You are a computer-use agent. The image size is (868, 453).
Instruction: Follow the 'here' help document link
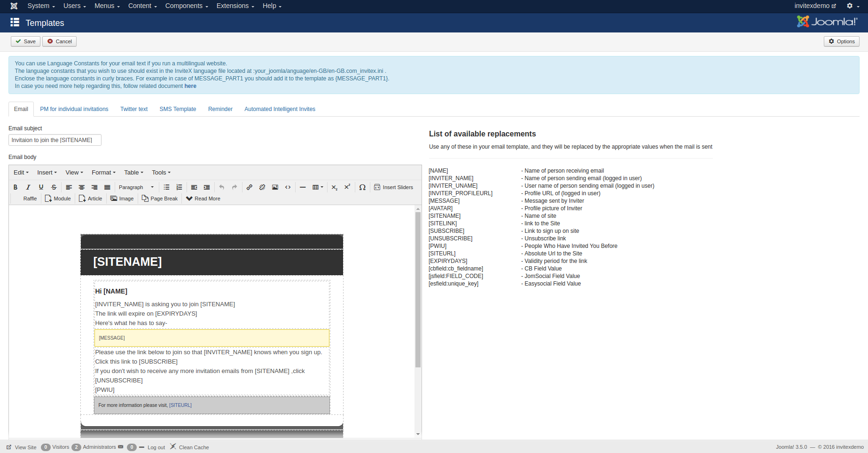(190, 86)
